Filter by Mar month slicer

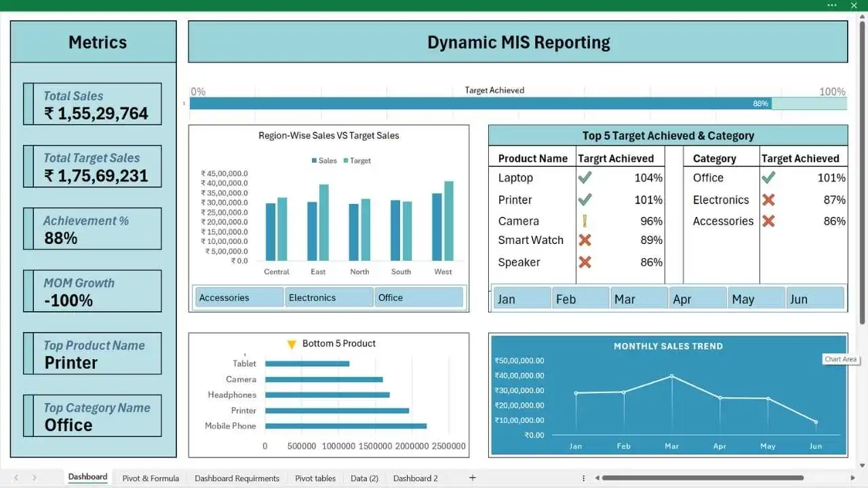[x=639, y=299]
